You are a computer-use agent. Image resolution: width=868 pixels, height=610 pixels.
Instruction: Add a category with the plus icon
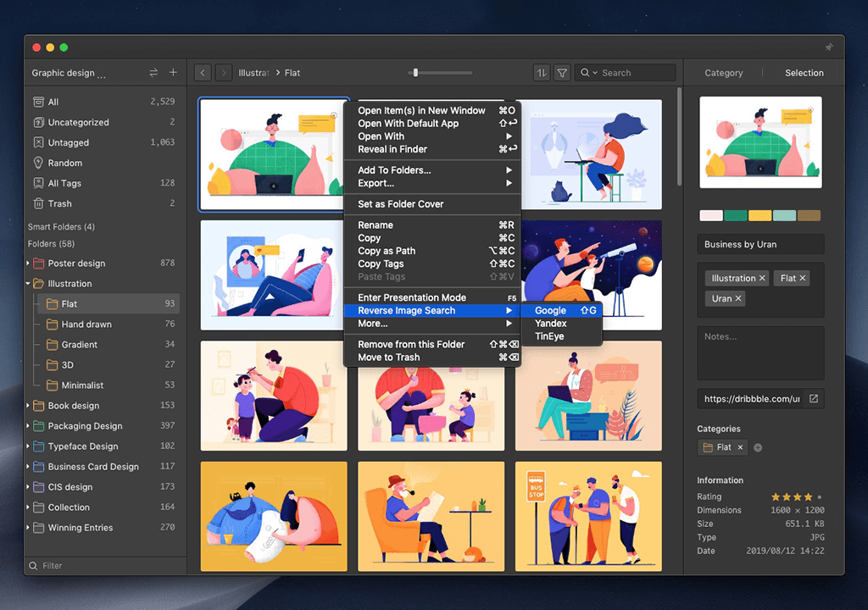[x=758, y=447]
